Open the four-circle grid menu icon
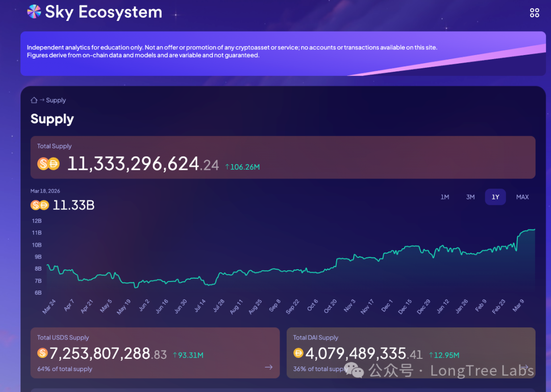This screenshot has height=392, width=551. click(x=534, y=13)
